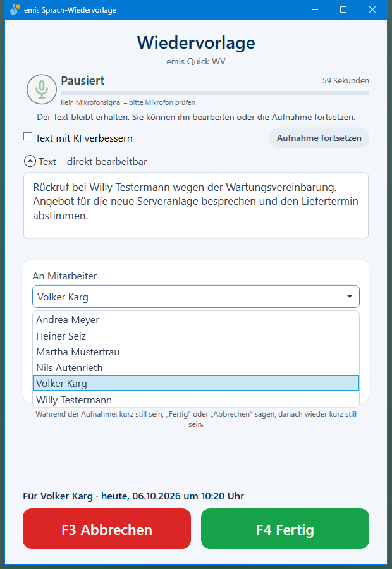This screenshot has height=569, width=392.
Task: Select Andrea Meyer from the list
Action: point(196,320)
